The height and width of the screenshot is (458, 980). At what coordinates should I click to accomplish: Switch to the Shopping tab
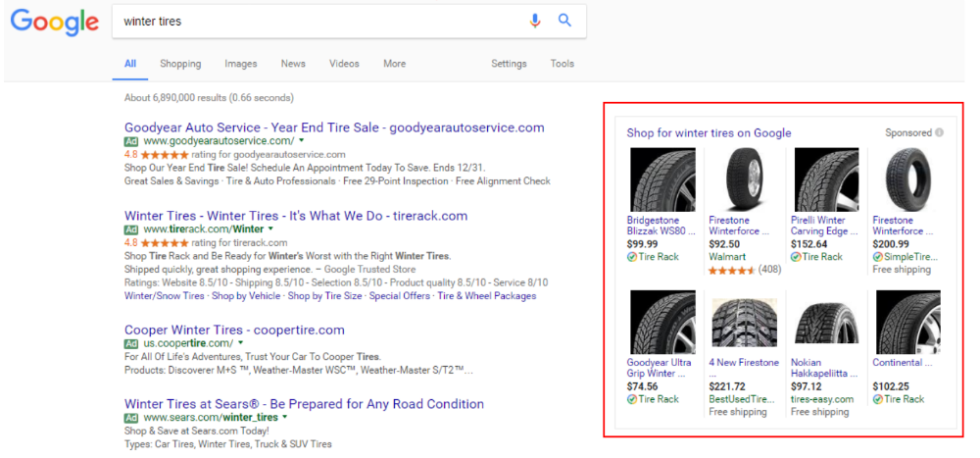(180, 64)
